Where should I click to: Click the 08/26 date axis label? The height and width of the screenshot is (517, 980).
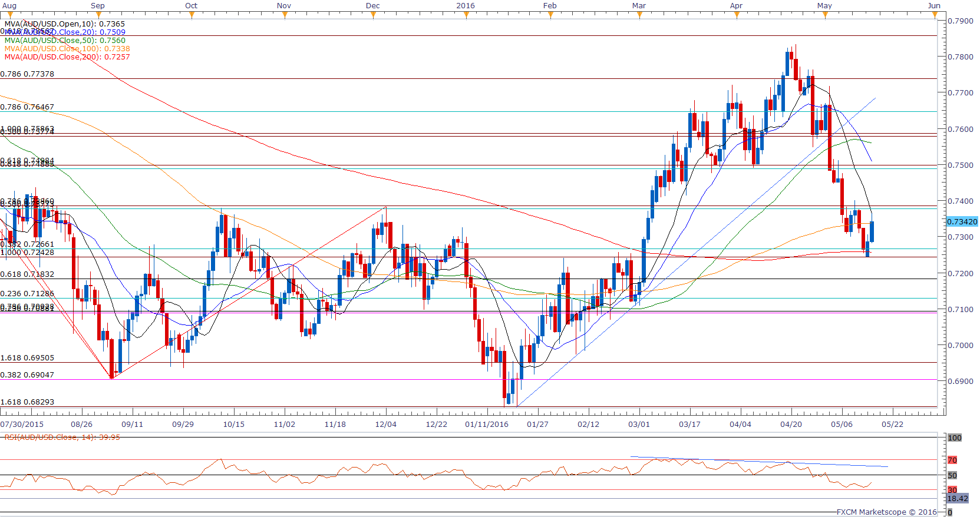click(81, 425)
